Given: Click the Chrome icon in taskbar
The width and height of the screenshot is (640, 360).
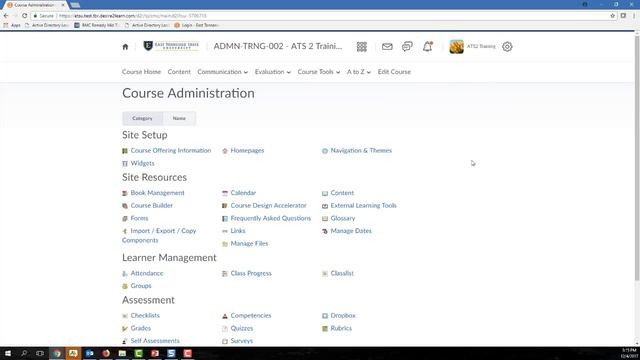Looking at the screenshot, I should click(57, 353).
